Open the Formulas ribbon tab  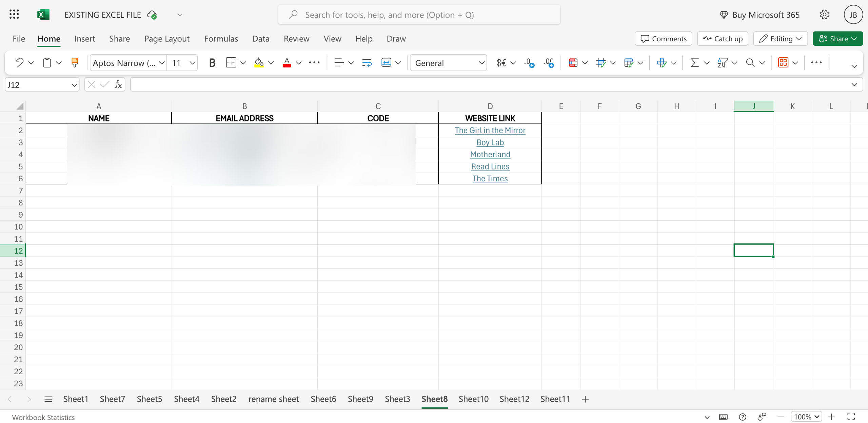click(x=221, y=39)
